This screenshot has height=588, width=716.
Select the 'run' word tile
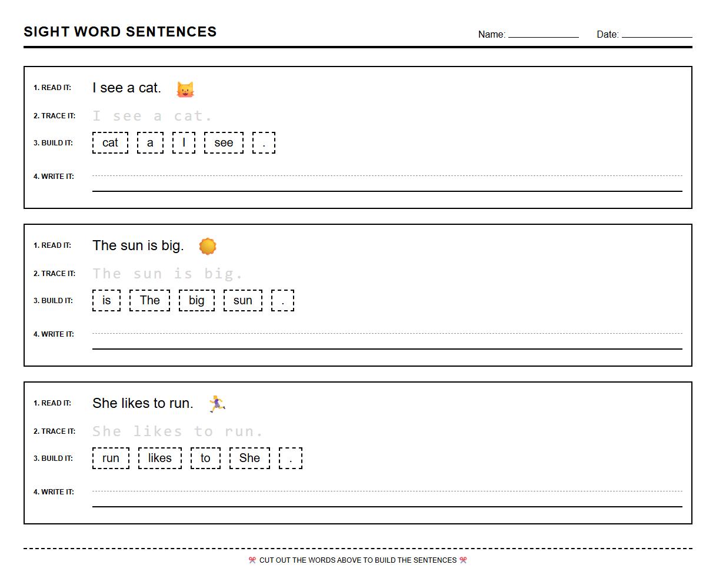point(110,458)
